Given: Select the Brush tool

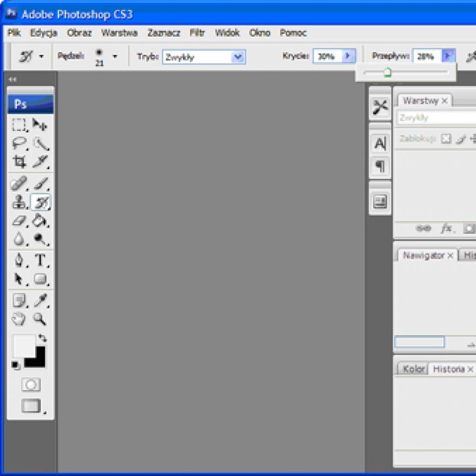Looking at the screenshot, I should point(41,183).
